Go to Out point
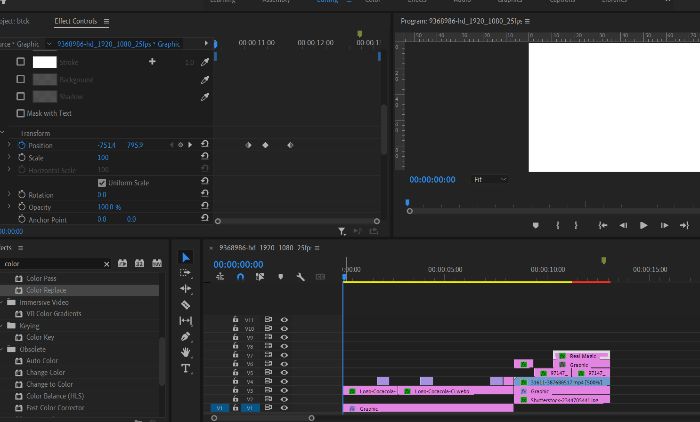The width and height of the screenshot is (700, 422). [x=684, y=226]
